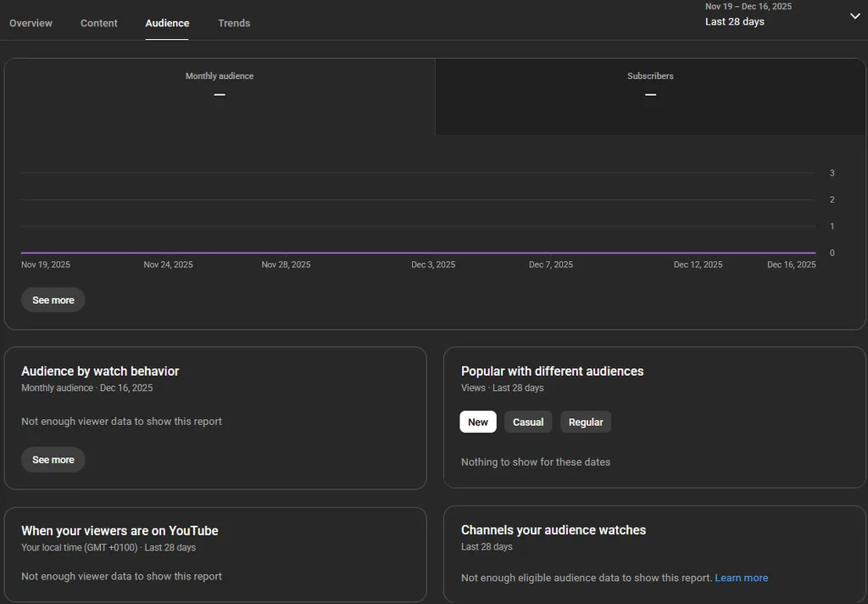Viewport: 868px width, 604px height.
Task: Click the Nov 19, 2025 chart date label
Action: [x=46, y=265]
